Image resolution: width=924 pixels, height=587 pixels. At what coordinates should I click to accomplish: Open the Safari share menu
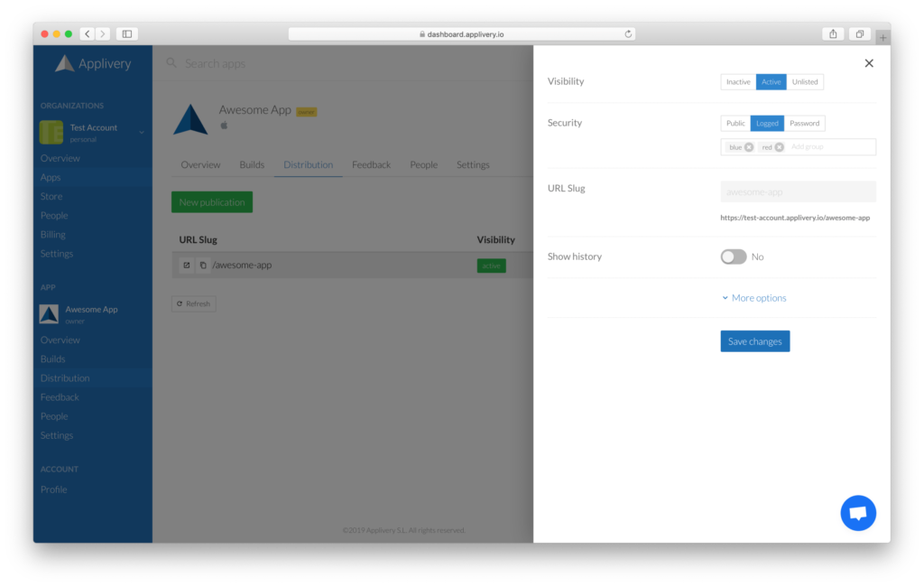833,34
